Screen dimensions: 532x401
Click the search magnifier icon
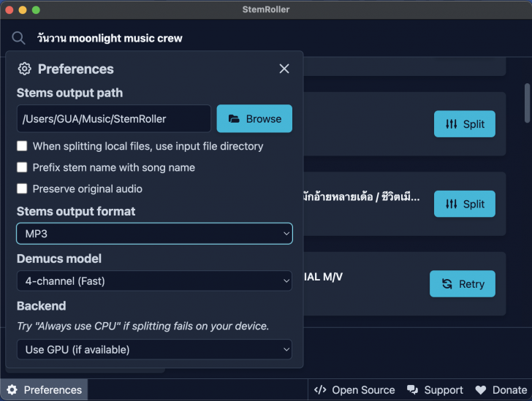pos(18,38)
